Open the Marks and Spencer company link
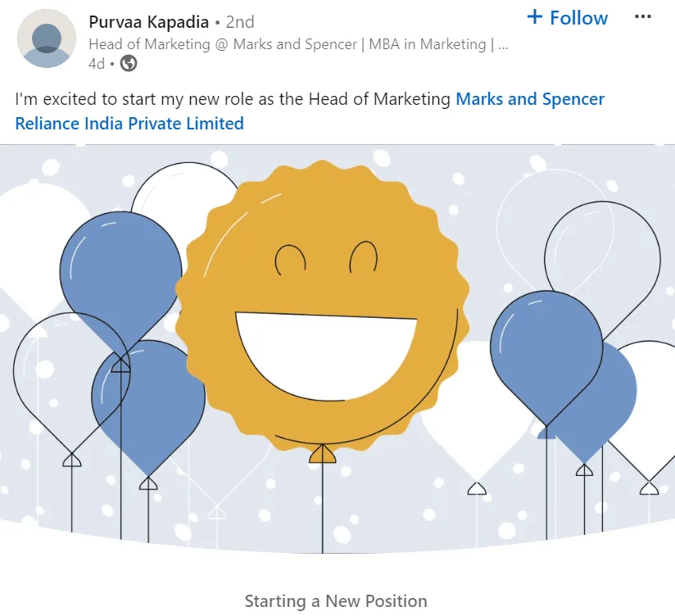 coord(529,99)
